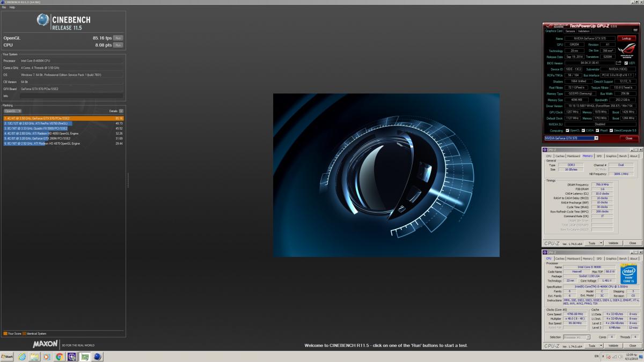This screenshot has width=644, height=362.
Task: Open SPD tab in upper CPU-Z window
Action: click(599, 156)
